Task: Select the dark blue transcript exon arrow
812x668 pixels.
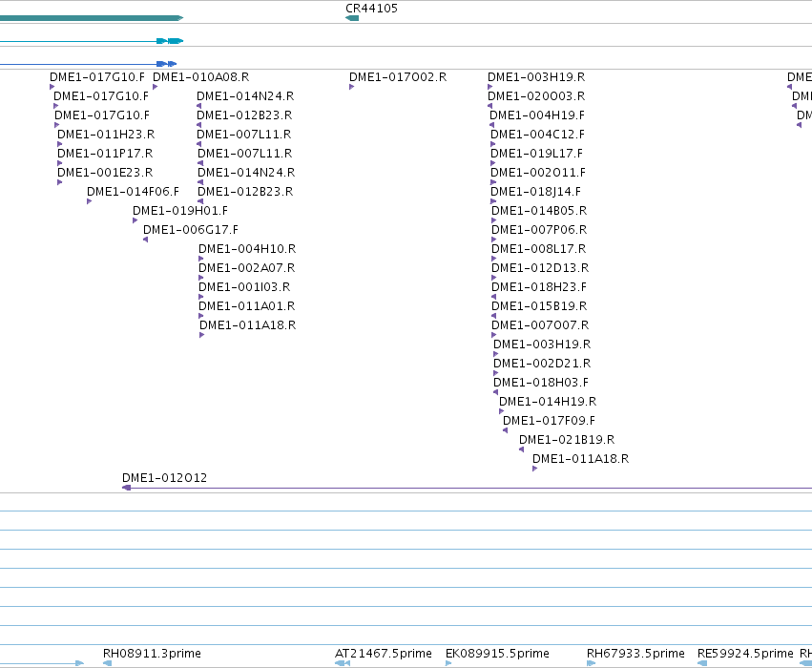Action: (167, 64)
